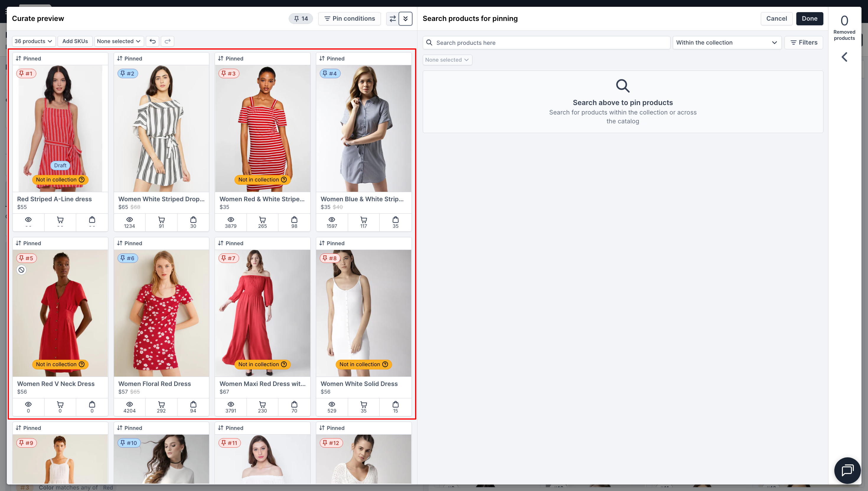This screenshot has height=491, width=868.
Task: Click the #2 pin badge on the White Striped dress
Action: pyautogui.click(x=128, y=73)
